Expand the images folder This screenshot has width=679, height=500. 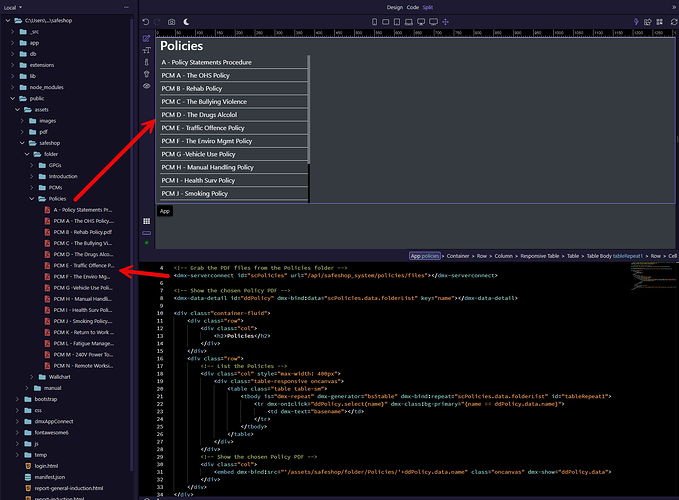[x=22, y=121]
